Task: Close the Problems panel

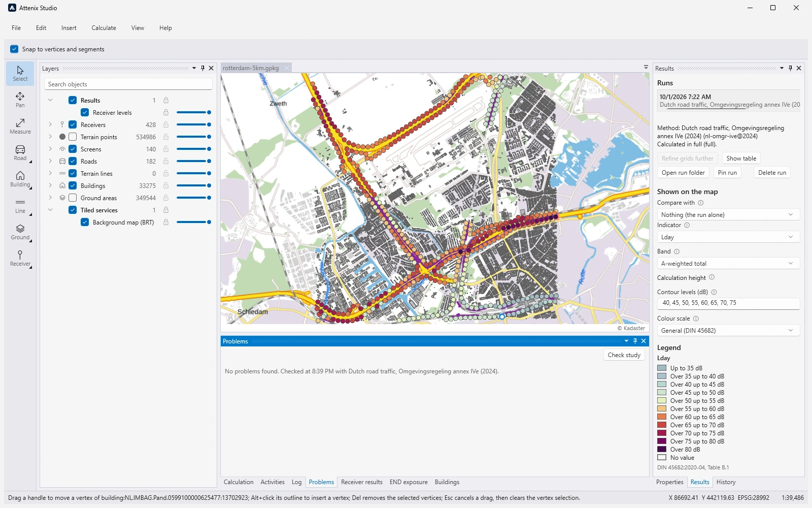Action: tap(644, 341)
